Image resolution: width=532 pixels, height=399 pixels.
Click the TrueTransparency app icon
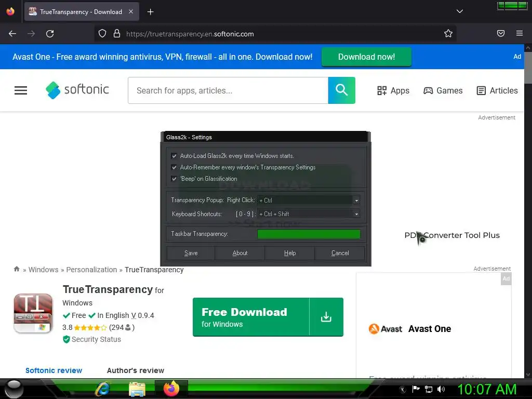pyautogui.click(x=33, y=313)
